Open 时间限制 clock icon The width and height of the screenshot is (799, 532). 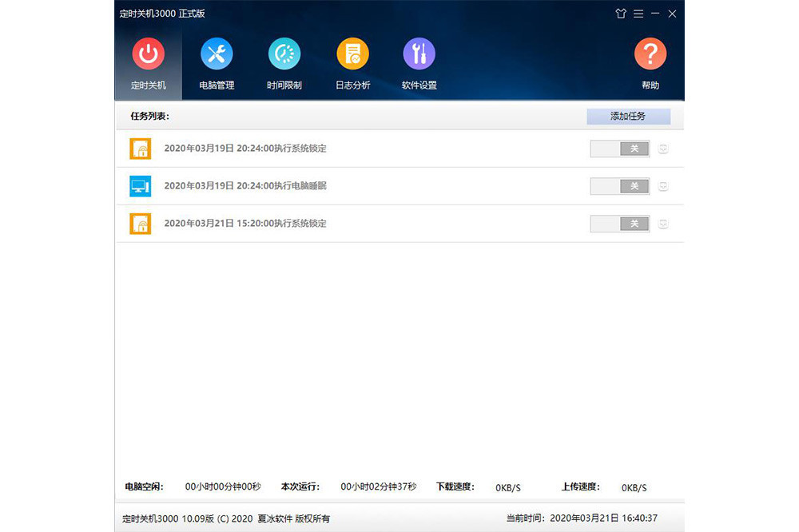tap(284, 55)
